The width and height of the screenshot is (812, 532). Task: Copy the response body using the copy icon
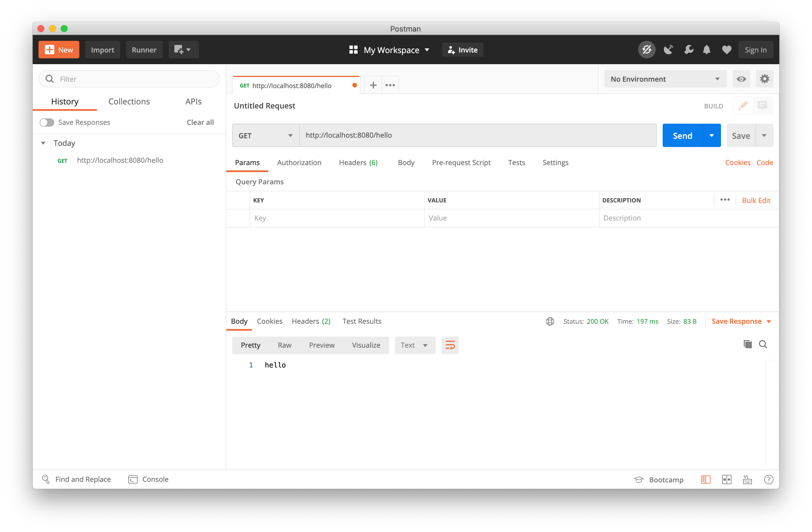748,344
